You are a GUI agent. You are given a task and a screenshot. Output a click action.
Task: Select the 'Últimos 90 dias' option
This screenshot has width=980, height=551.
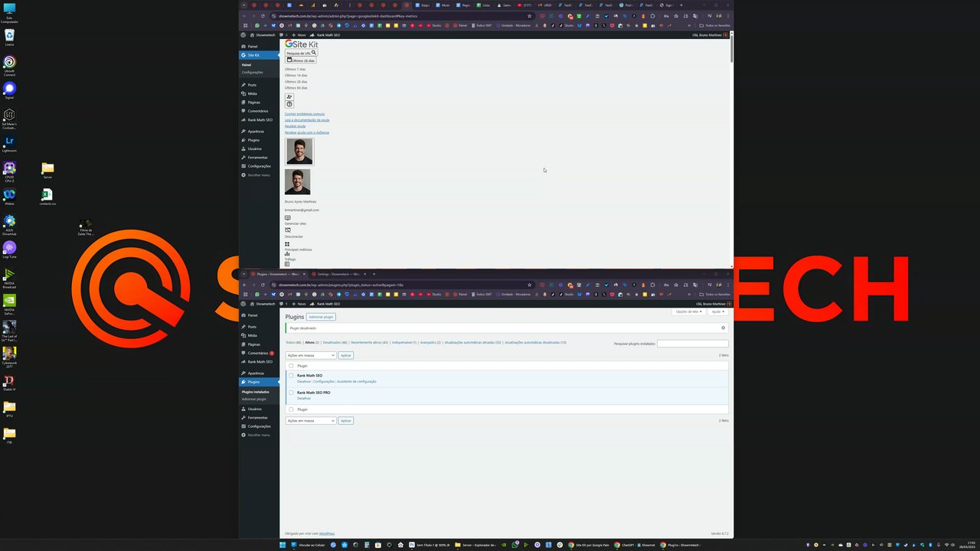pyautogui.click(x=296, y=88)
